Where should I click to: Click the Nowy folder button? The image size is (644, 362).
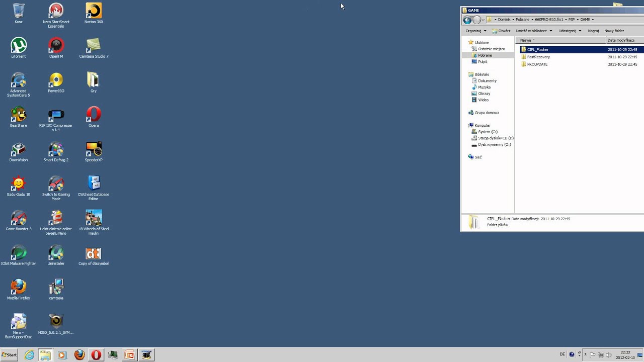pyautogui.click(x=614, y=31)
